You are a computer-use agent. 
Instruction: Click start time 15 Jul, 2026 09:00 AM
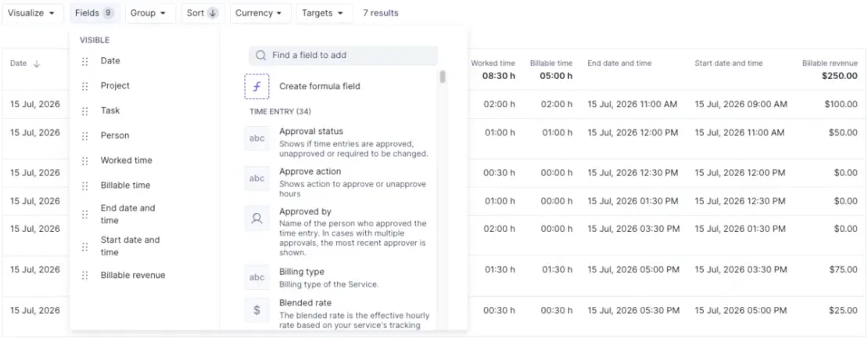coord(741,104)
